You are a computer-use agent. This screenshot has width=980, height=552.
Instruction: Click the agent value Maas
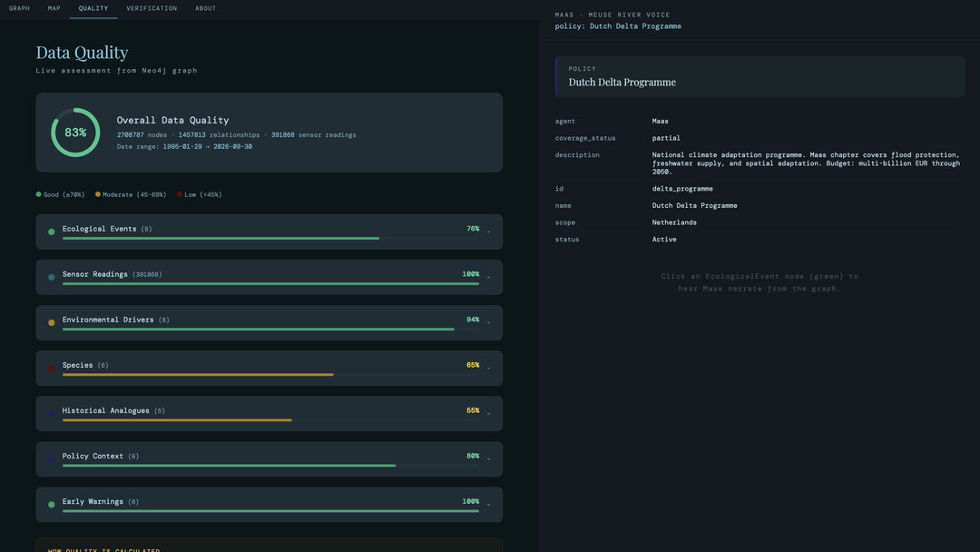(x=660, y=122)
